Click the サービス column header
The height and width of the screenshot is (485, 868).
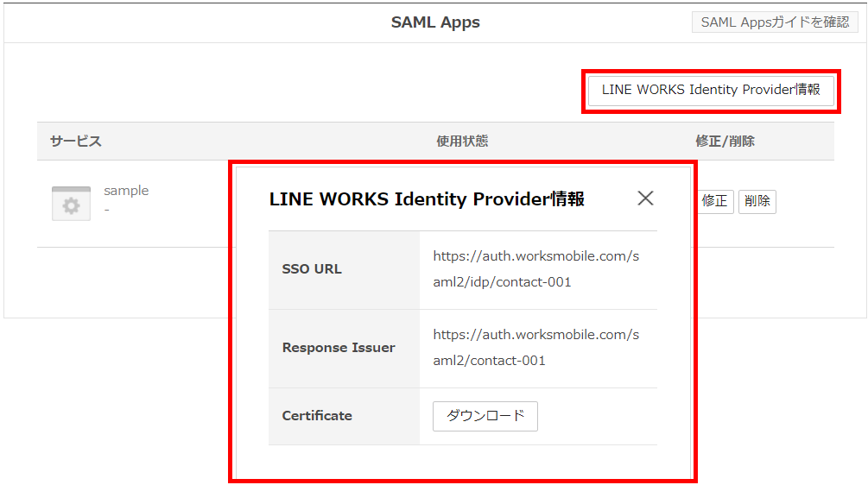pos(76,142)
